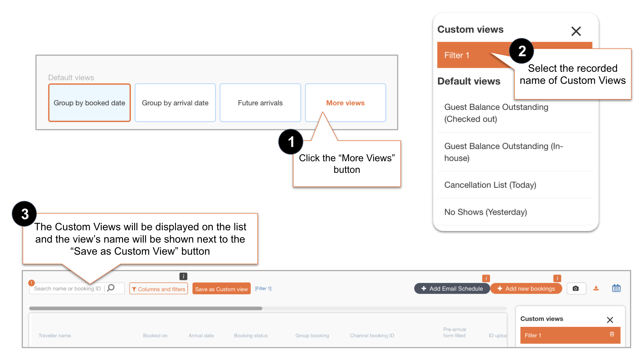The image size is (644, 358).
Task: Click the horizontal table scrollbar
Action: pos(145,308)
